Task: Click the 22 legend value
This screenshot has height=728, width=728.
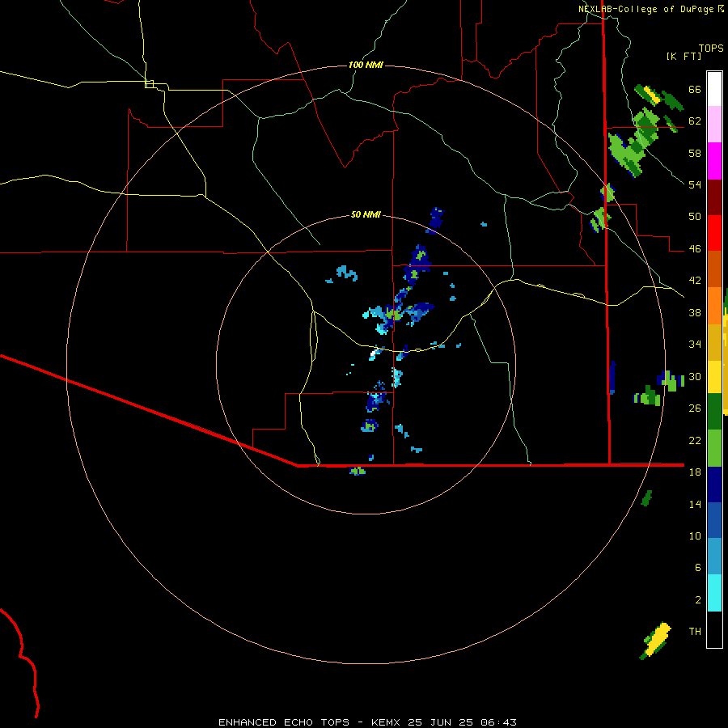Action: [x=695, y=441]
